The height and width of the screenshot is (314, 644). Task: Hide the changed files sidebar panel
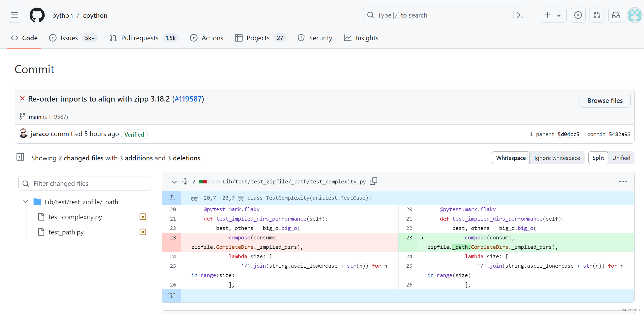20,157
